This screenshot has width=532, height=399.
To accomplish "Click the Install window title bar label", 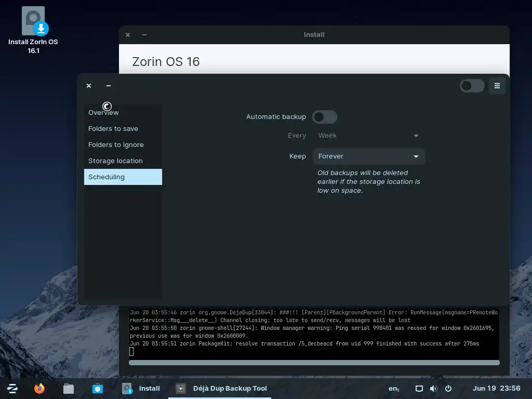I will point(314,35).
